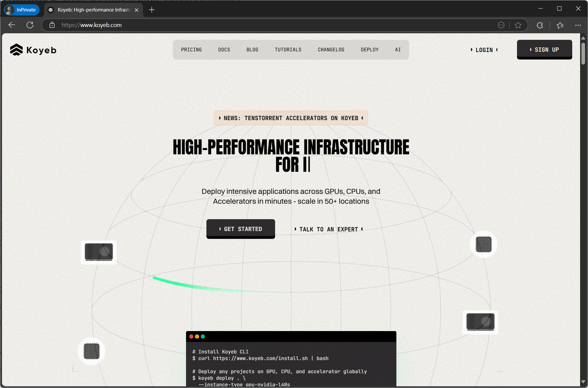This screenshot has height=388, width=588.
Task: Click the red dot in the terminal window
Action: (191, 336)
